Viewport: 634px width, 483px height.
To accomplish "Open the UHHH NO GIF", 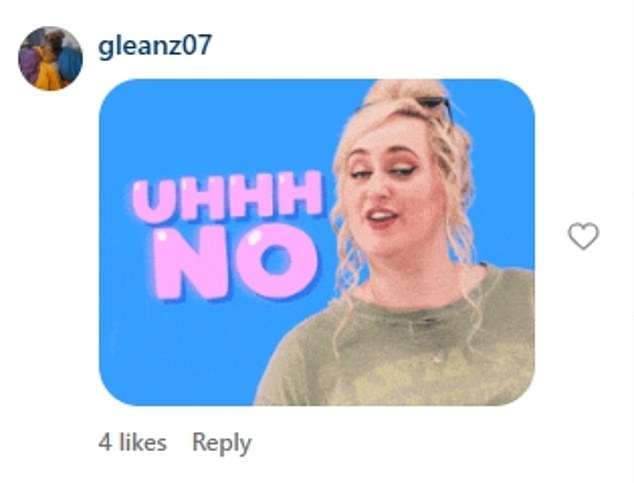I will point(317,242).
